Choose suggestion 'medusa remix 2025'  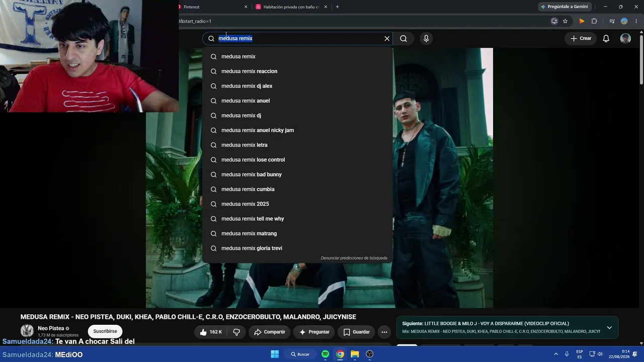[297, 204]
